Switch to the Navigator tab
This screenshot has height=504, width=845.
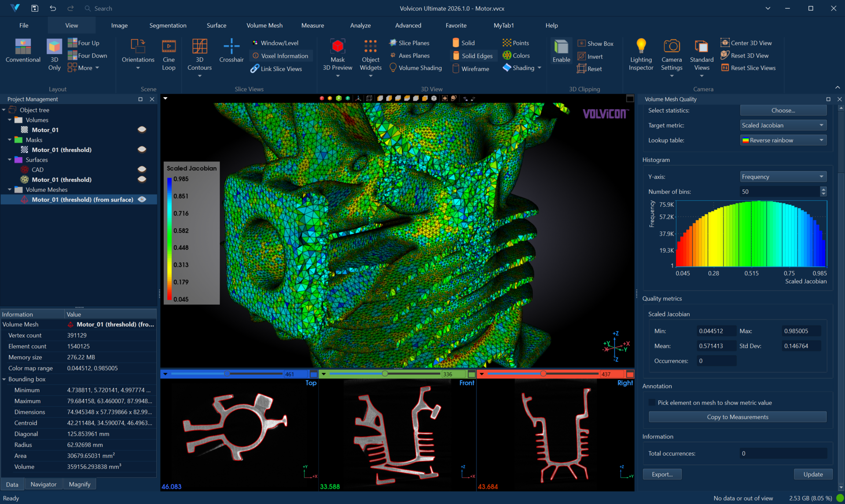point(43,484)
